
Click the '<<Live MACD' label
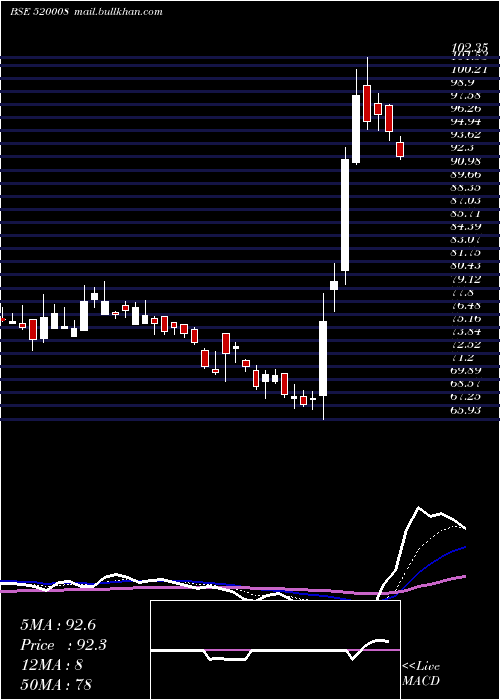(x=421, y=673)
